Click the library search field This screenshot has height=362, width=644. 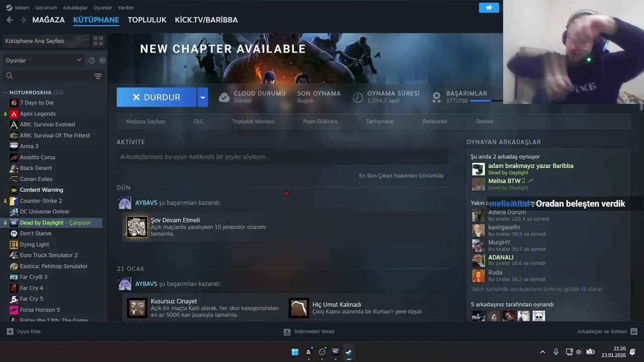click(48, 76)
